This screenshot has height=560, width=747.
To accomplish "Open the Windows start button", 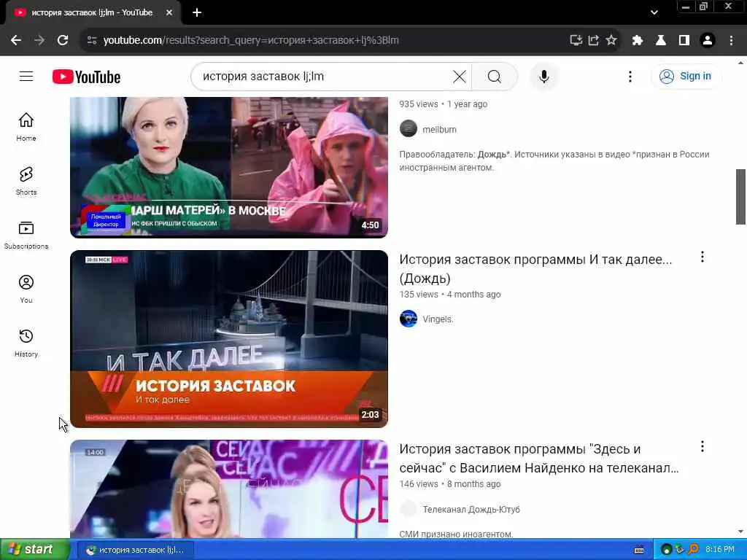I will pos(35,549).
